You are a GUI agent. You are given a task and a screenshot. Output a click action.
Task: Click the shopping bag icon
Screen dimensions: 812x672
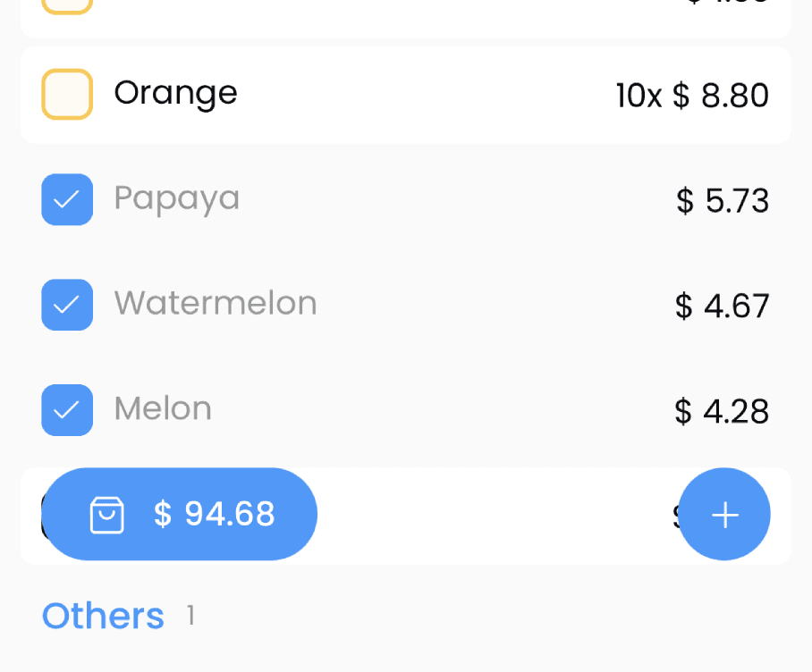[x=107, y=515]
